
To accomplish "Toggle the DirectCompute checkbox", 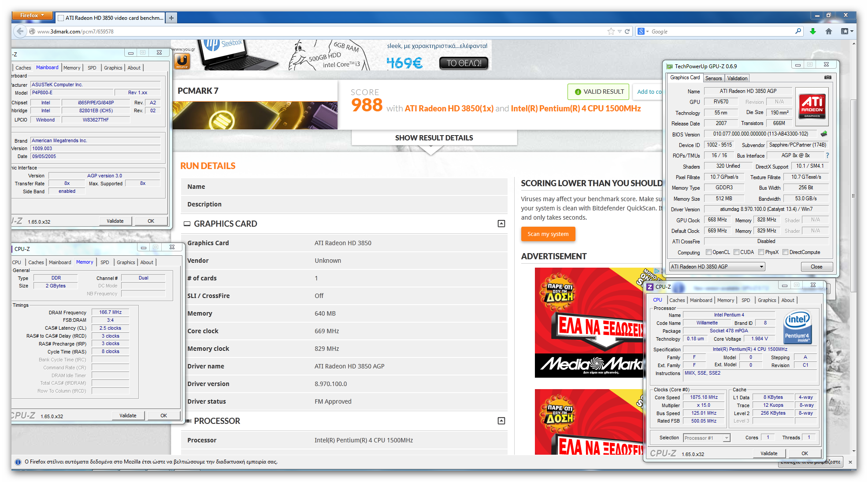I will 785,252.
